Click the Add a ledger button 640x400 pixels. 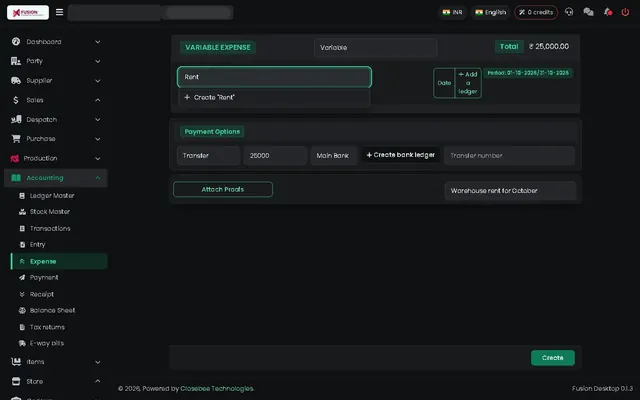tap(468, 83)
